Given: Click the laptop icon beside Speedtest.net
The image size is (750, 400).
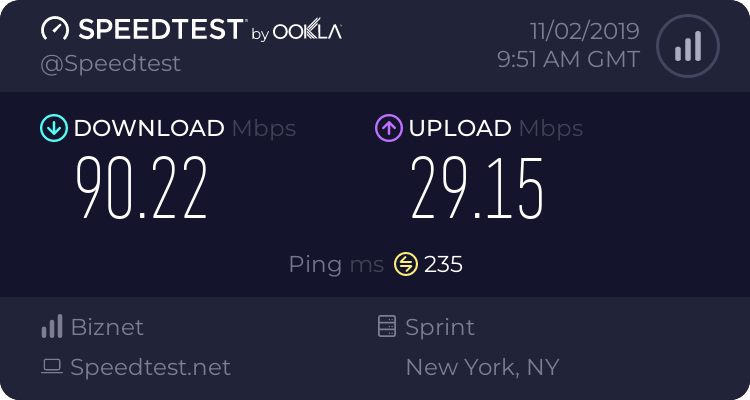Looking at the screenshot, I should [51, 367].
